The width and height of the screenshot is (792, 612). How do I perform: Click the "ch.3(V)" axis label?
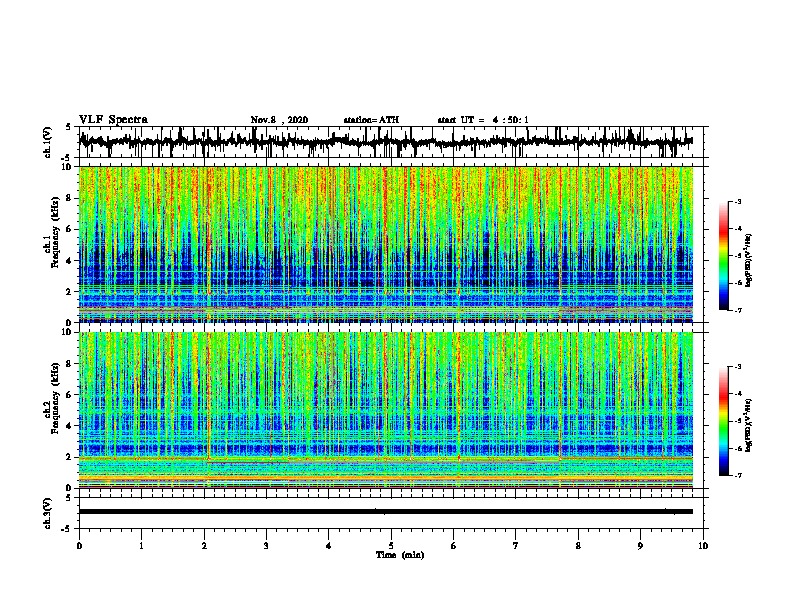48,513
